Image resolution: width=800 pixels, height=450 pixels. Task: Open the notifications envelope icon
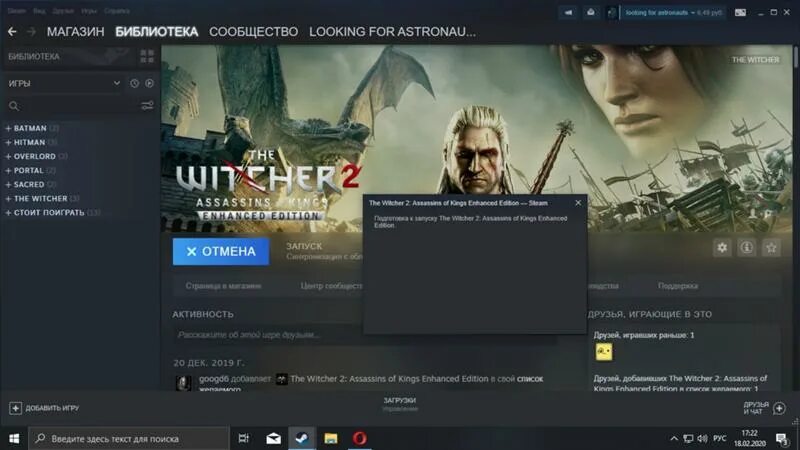590,13
